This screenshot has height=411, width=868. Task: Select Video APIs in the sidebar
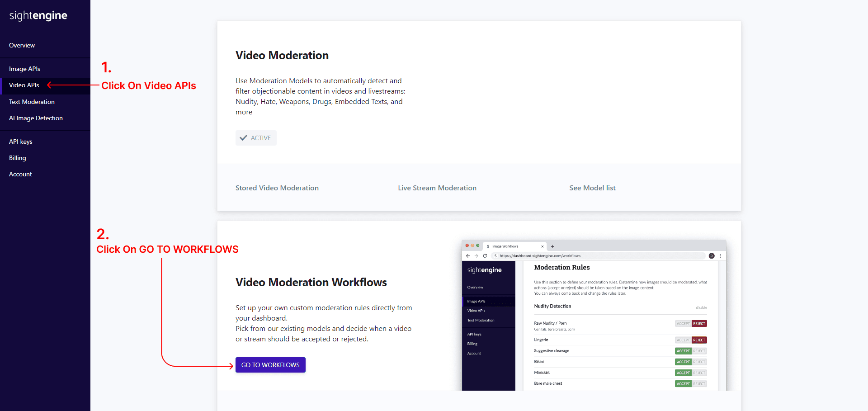pyautogui.click(x=24, y=85)
